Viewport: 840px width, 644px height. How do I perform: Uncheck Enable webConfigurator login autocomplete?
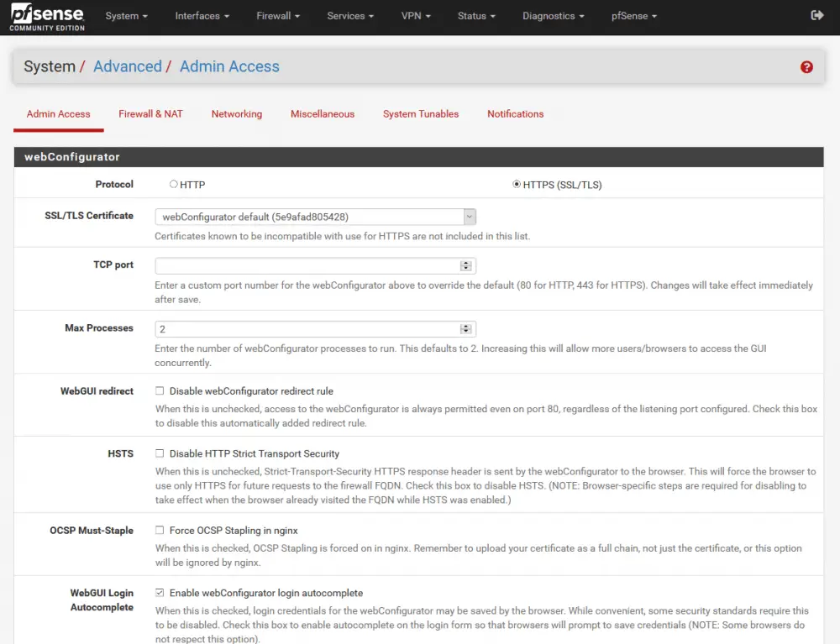click(159, 593)
